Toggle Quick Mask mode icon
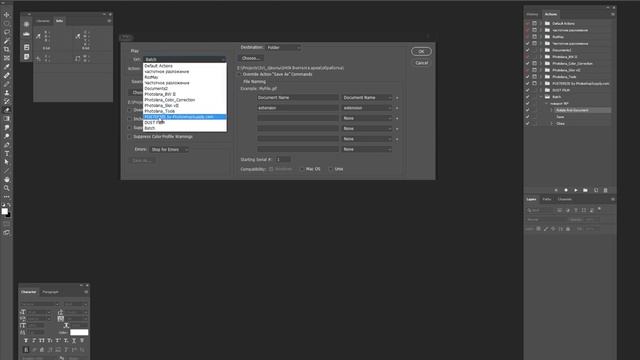 click(7, 224)
